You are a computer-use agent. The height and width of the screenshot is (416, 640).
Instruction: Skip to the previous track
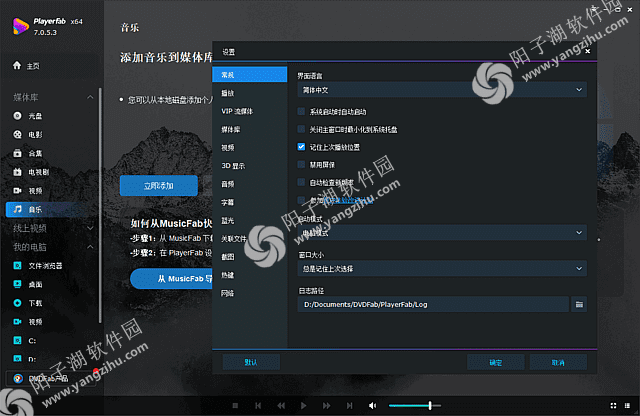(x=258, y=405)
